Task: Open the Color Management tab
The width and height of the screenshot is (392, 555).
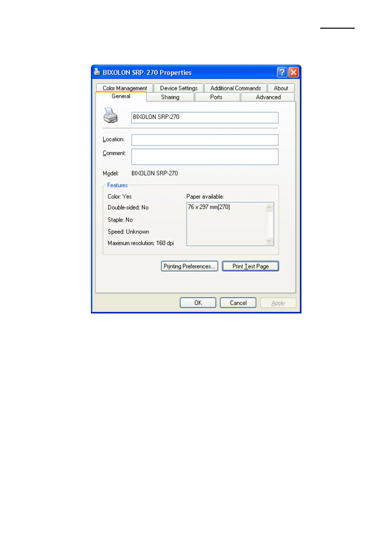Action: coord(125,88)
